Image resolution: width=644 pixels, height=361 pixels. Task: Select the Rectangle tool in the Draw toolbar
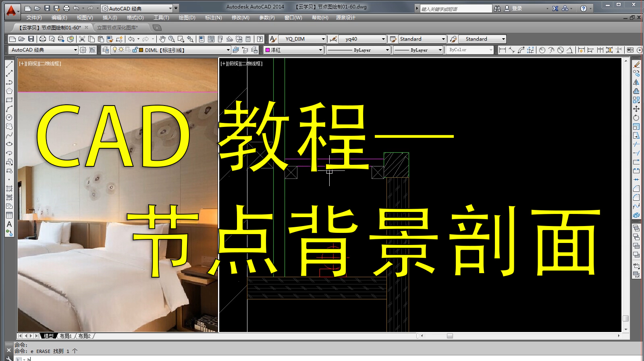tap(9, 100)
